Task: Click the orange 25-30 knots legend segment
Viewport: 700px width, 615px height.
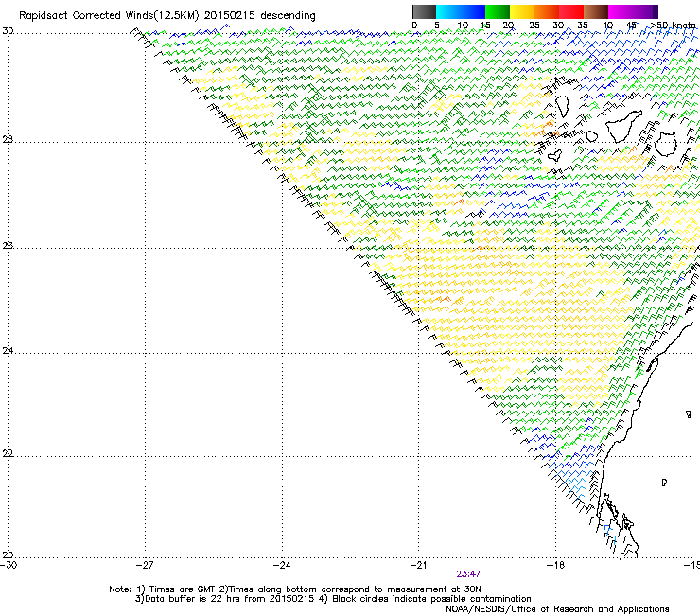Action: [x=547, y=11]
